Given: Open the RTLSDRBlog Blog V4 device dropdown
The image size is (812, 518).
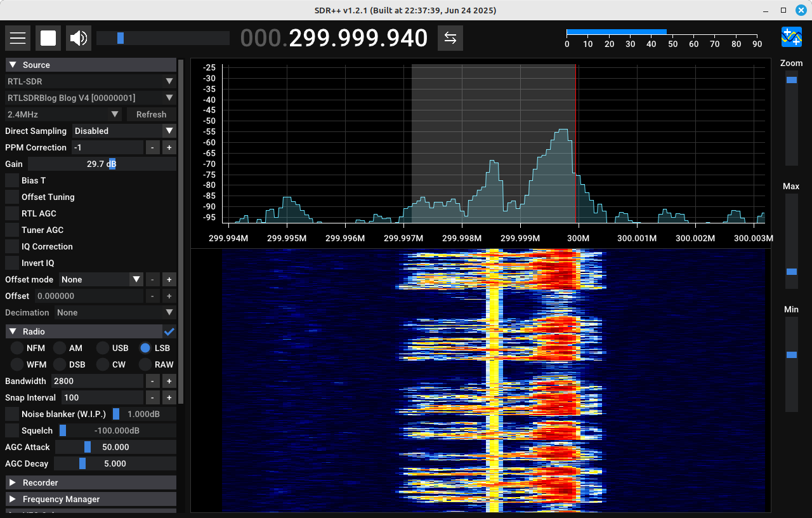Looking at the screenshot, I should pos(91,98).
